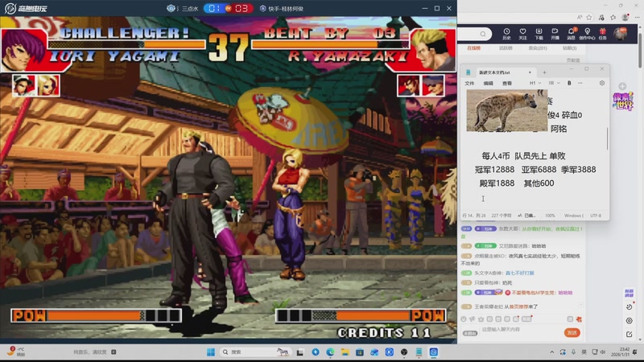Image resolution: width=644 pixels, height=362 pixels.
Task: Open Notepad toolbar more-options ellipsis
Action: (580, 83)
